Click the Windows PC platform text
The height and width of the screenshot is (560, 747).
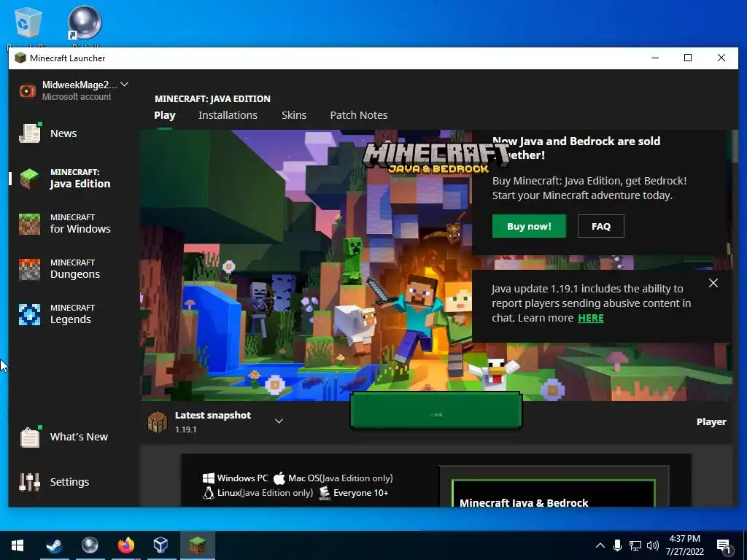[x=242, y=478]
